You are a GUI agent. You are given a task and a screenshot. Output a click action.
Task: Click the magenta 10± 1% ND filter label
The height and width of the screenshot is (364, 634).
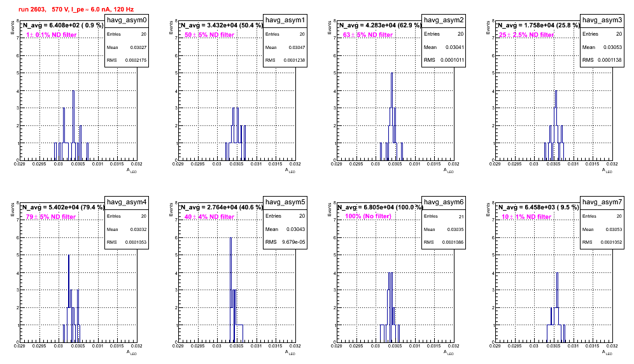tap(526, 217)
